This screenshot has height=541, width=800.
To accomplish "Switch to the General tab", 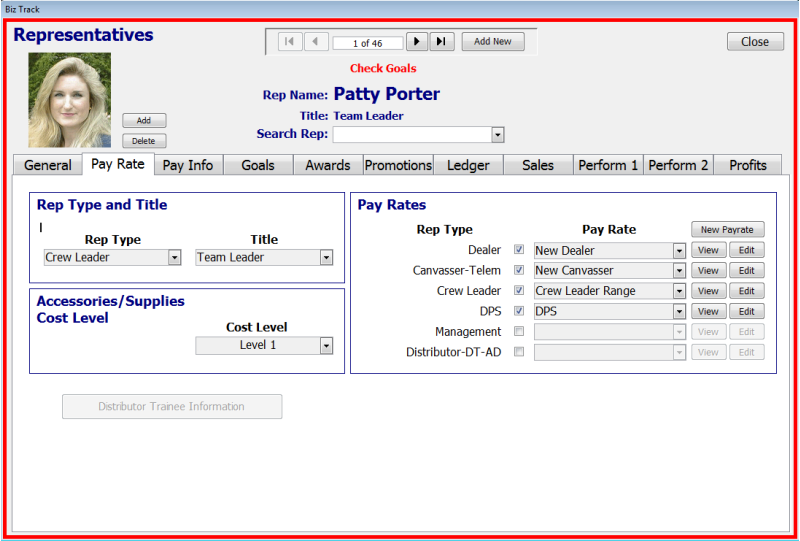I will (x=47, y=165).
